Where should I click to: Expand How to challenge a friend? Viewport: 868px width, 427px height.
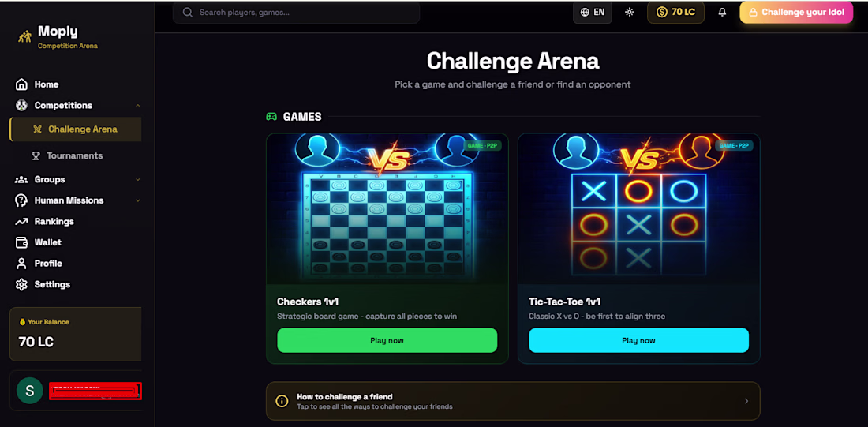point(513,401)
